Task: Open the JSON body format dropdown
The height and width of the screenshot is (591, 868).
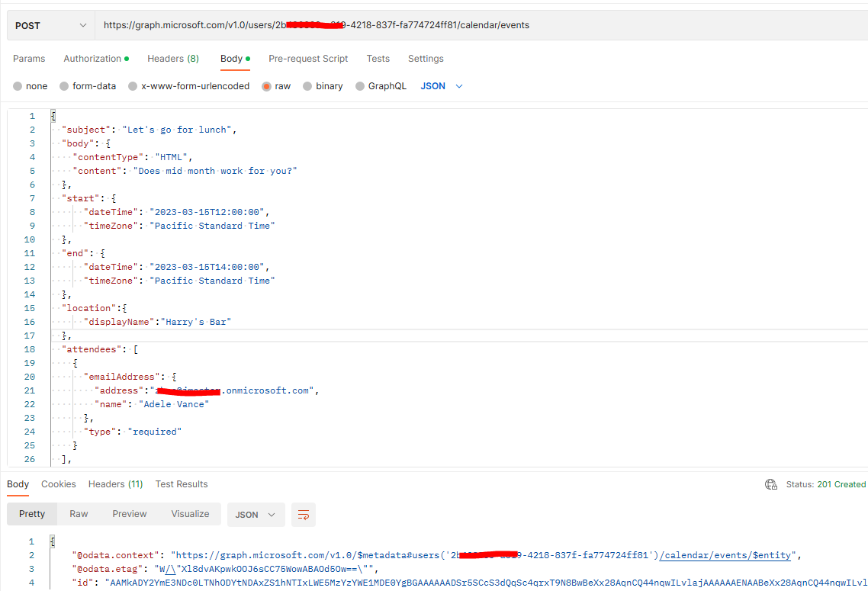Action: tap(441, 86)
